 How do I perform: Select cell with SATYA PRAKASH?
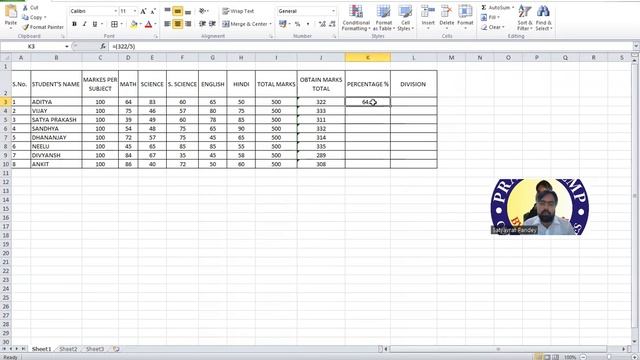(56, 120)
